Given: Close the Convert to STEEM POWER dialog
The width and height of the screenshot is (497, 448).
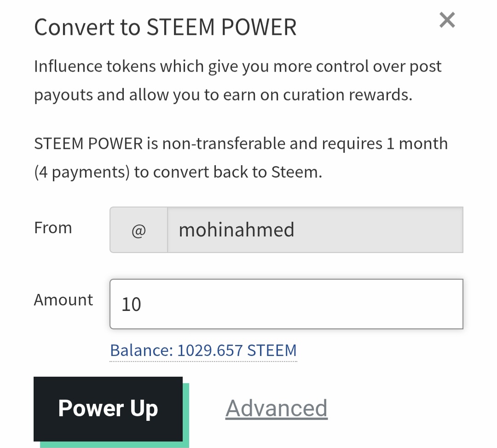Looking at the screenshot, I should tap(447, 20).
